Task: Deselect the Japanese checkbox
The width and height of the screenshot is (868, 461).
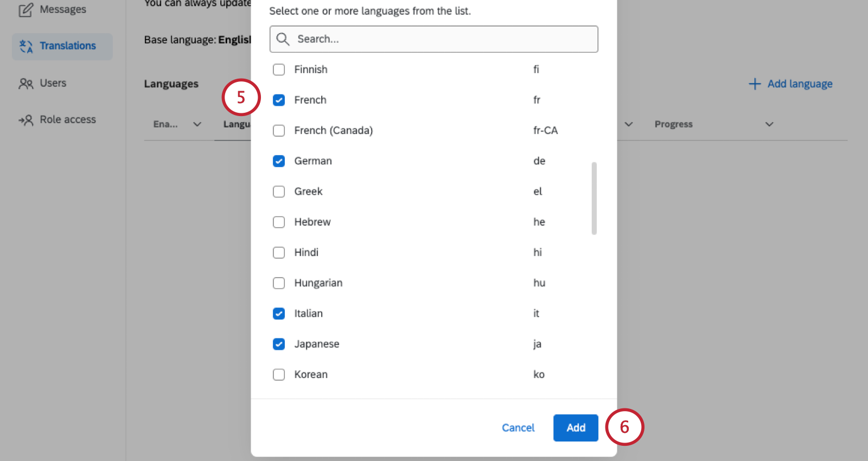Action: (279, 344)
